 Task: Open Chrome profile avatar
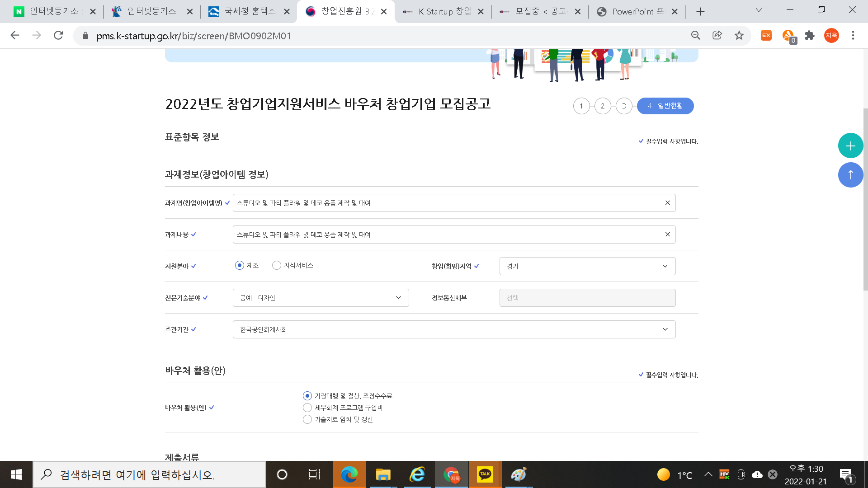tap(831, 35)
